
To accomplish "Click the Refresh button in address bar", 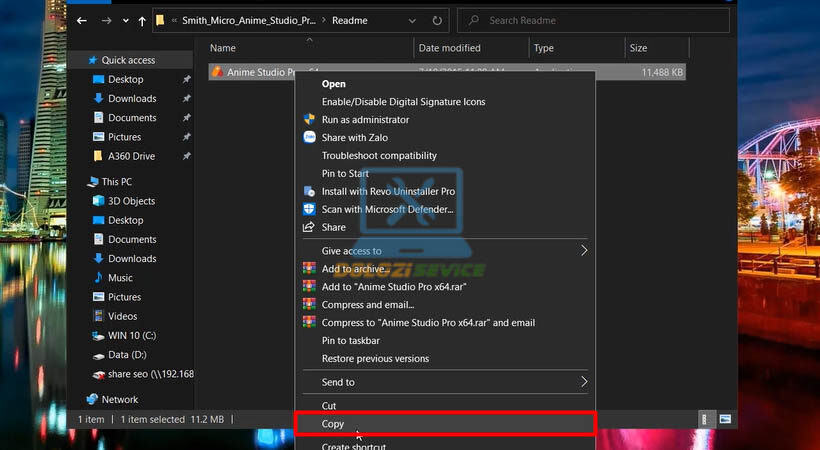I will click(437, 20).
